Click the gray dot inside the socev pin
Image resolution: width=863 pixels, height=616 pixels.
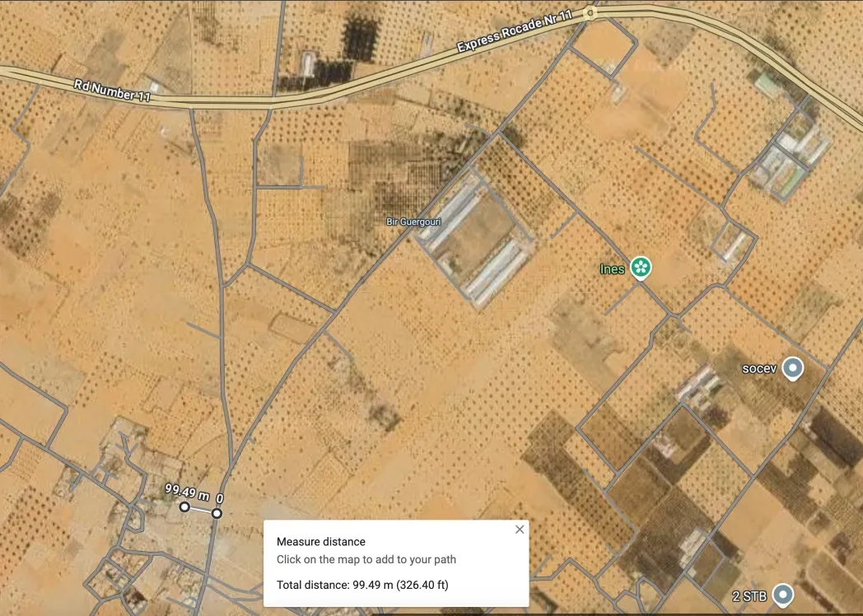pos(791,368)
